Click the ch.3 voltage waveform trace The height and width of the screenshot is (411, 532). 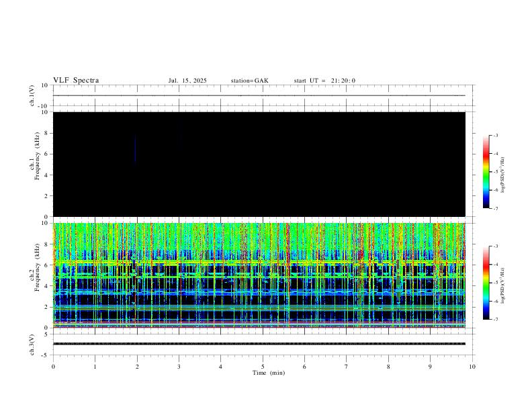coord(259,344)
